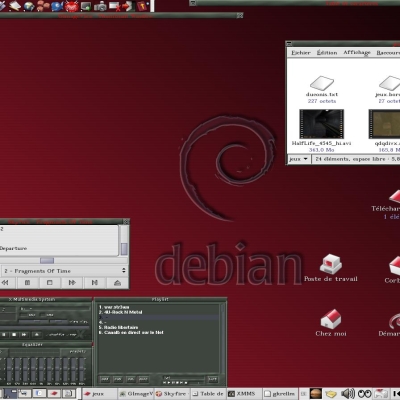Adjust CD player horizontal position slider

pos(47,260)
